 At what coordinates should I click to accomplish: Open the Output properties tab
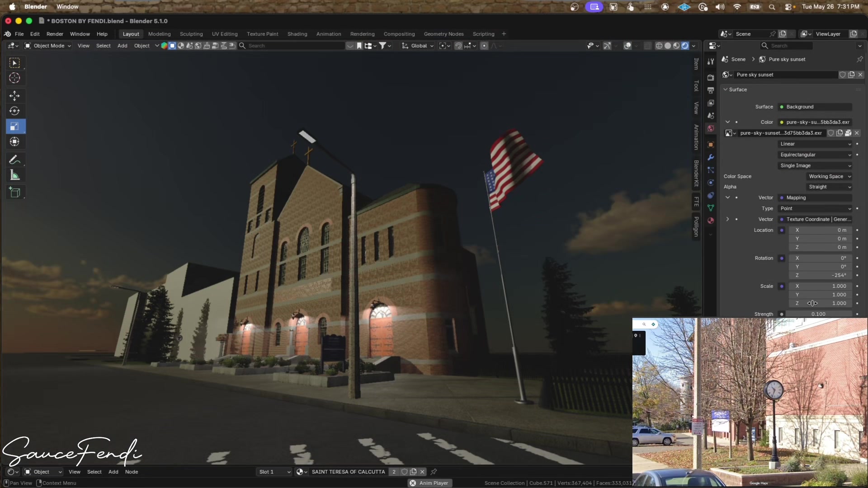(x=711, y=90)
